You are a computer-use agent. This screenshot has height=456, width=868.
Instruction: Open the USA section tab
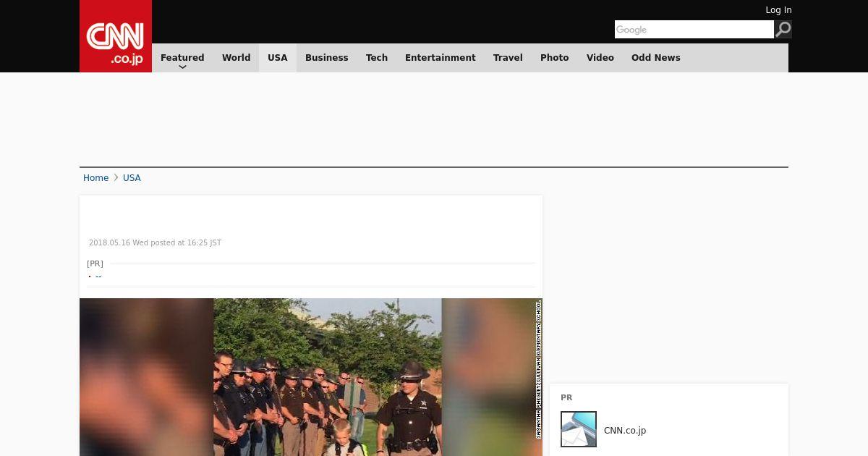tap(278, 58)
